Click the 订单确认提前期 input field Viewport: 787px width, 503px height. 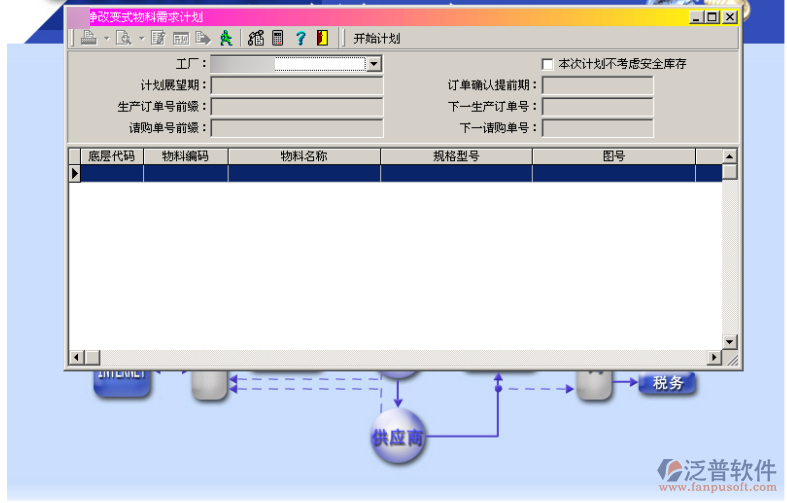point(598,85)
